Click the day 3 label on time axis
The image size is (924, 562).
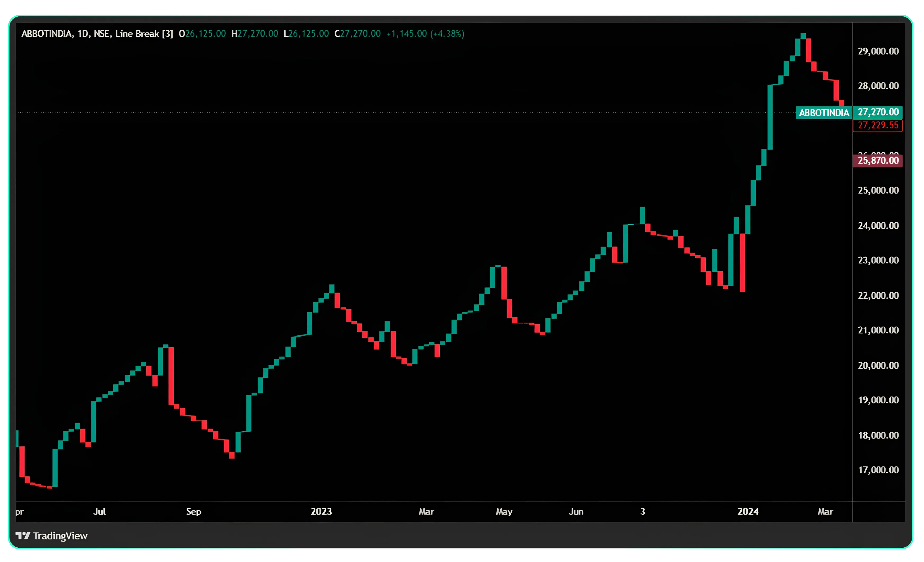(x=642, y=511)
